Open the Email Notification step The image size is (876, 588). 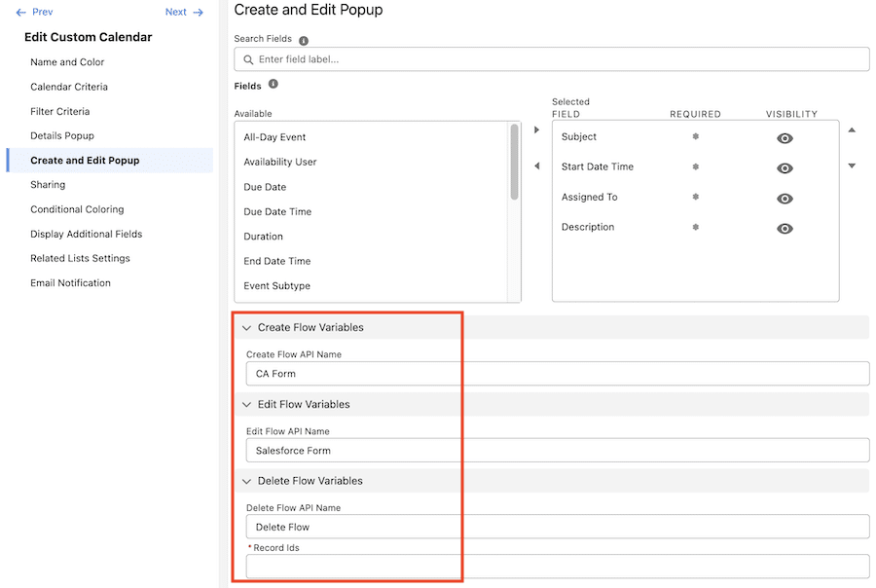click(70, 283)
